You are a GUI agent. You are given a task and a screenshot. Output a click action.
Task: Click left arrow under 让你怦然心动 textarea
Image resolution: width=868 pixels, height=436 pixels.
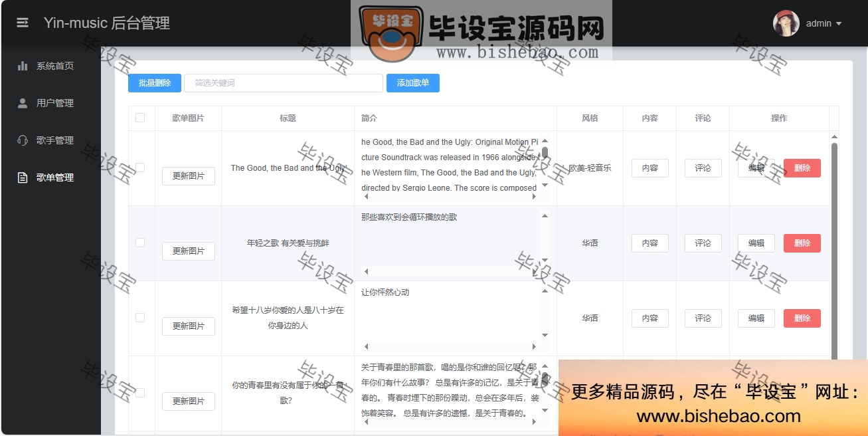coord(366,347)
